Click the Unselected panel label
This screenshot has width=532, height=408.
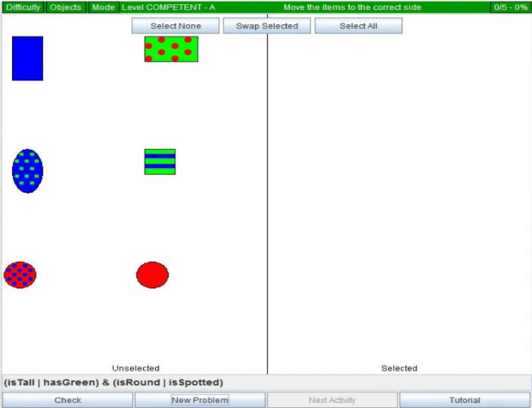click(136, 368)
